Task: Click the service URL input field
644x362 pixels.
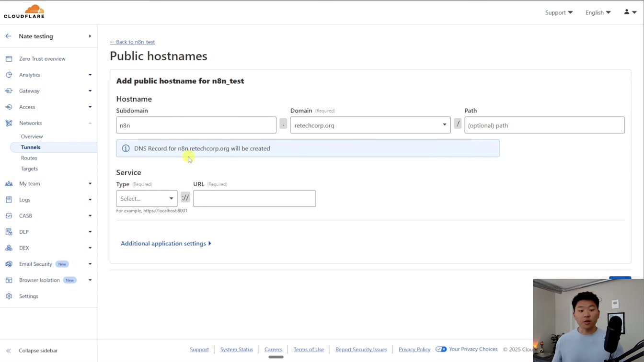Action: [x=254, y=198]
